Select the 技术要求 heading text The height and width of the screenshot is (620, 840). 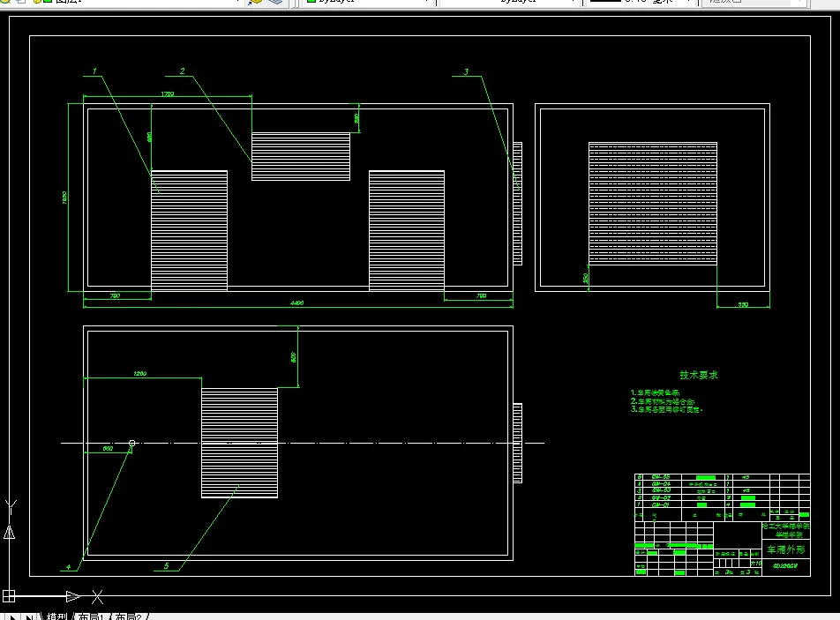pos(699,375)
